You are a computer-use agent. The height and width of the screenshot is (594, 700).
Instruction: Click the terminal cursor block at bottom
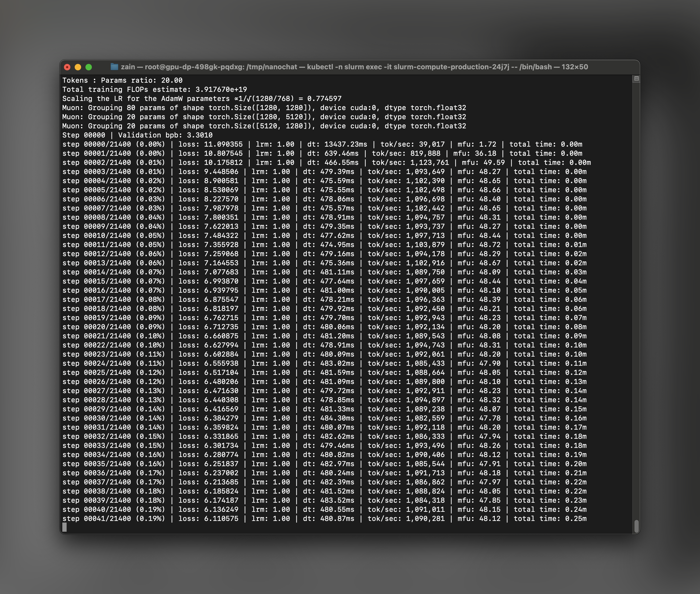(64, 527)
